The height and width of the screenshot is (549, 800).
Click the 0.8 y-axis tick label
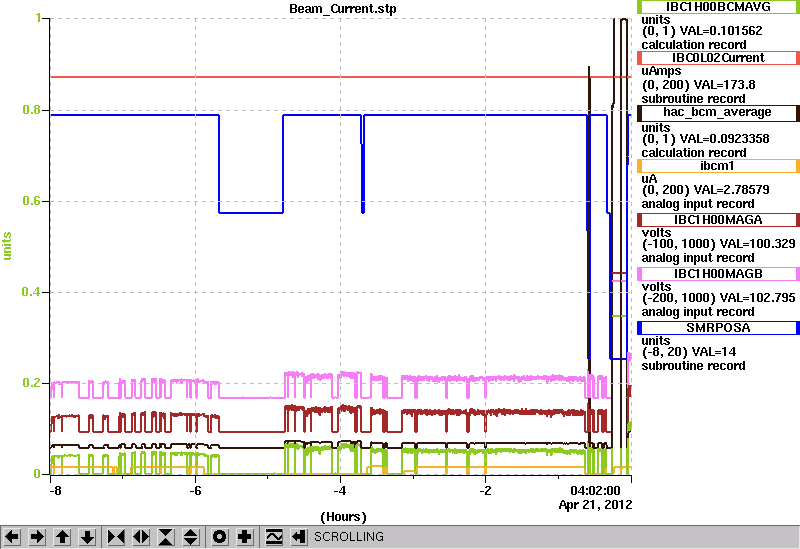[31, 110]
